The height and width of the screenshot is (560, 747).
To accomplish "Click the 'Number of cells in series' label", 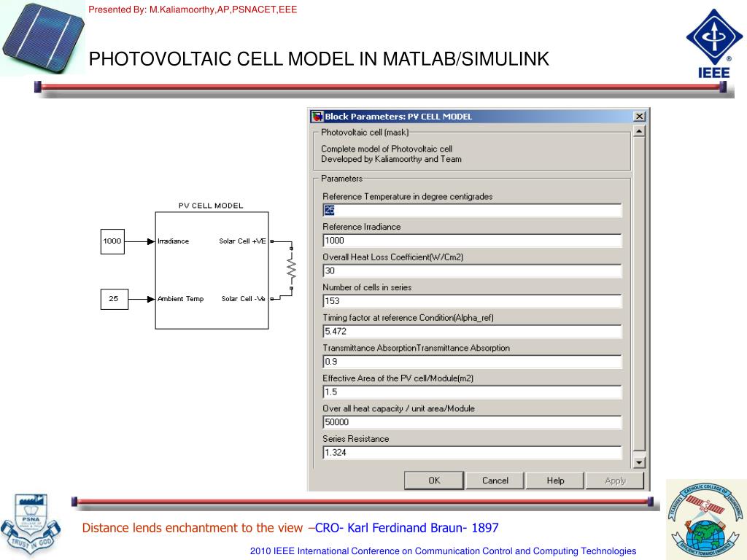I will click(367, 287).
